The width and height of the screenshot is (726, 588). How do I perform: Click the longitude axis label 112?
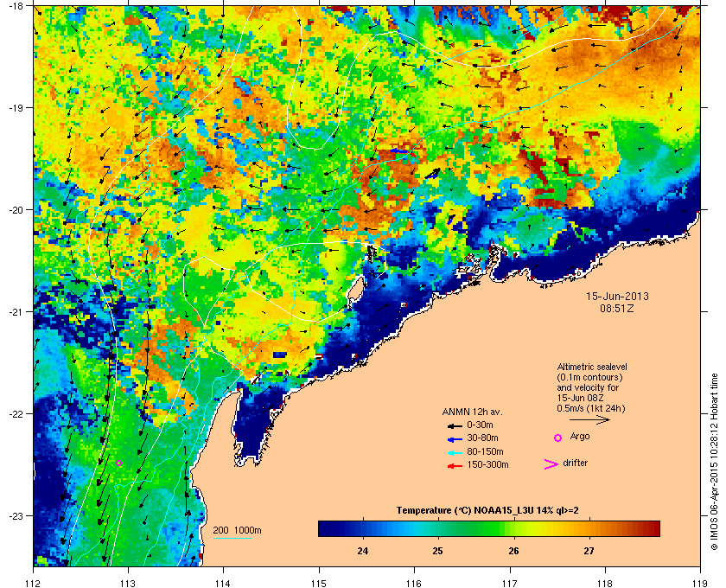coord(34,583)
